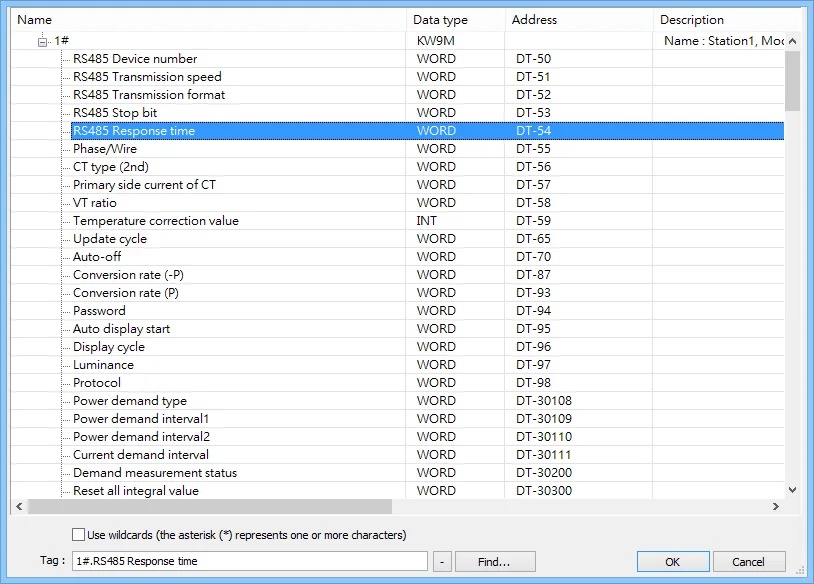Click the minus button beside Tag field

coord(442,562)
